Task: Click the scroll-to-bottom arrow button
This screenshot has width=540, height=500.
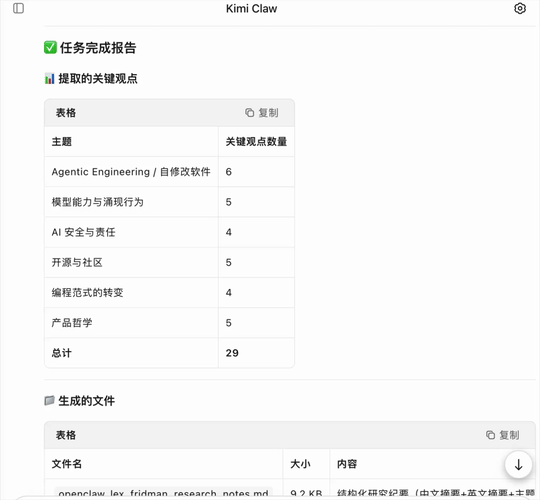Action: pyautogui.click(x=518, y=465)
